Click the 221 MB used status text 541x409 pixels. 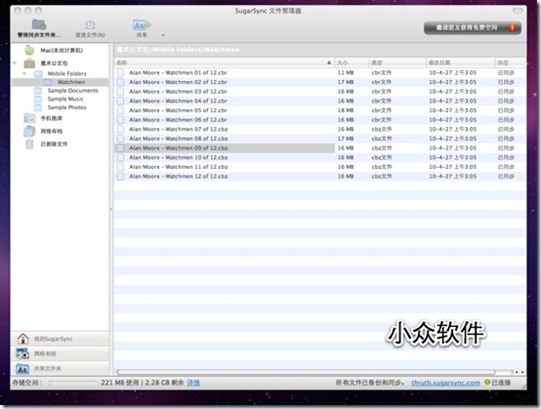click(120, 382)
